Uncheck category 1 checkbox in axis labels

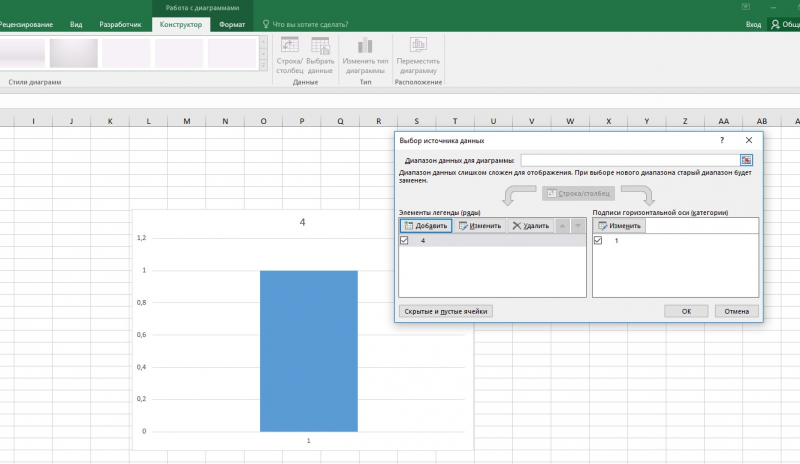pyautogui.click(x=598, y=240)
